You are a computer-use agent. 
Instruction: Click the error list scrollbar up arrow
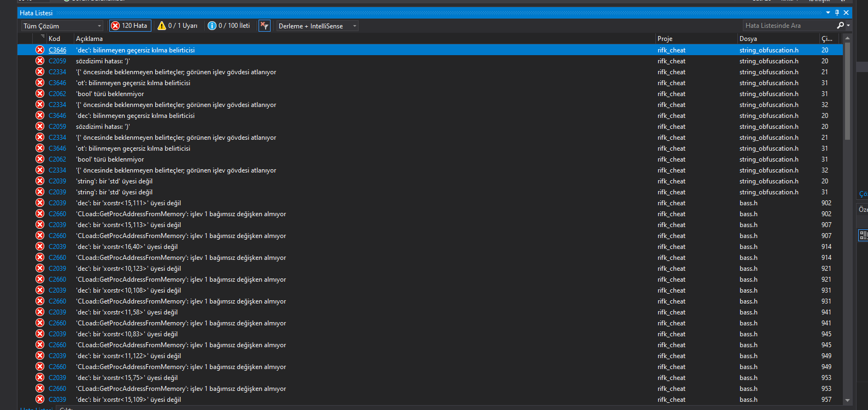click(848, 38)
